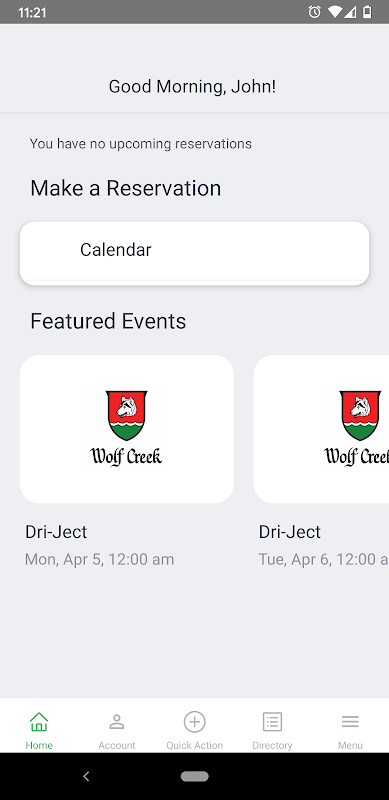Tap the alarm clock status icon

point(314,12)
